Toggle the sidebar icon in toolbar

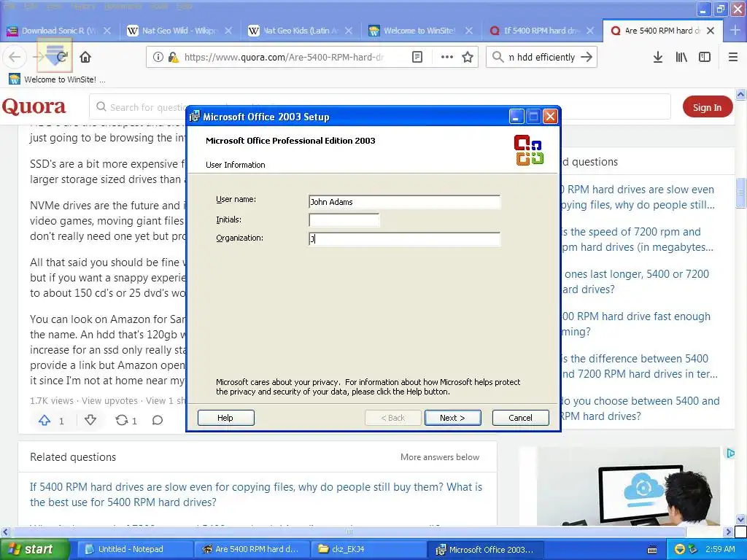[x=705, y=57]
